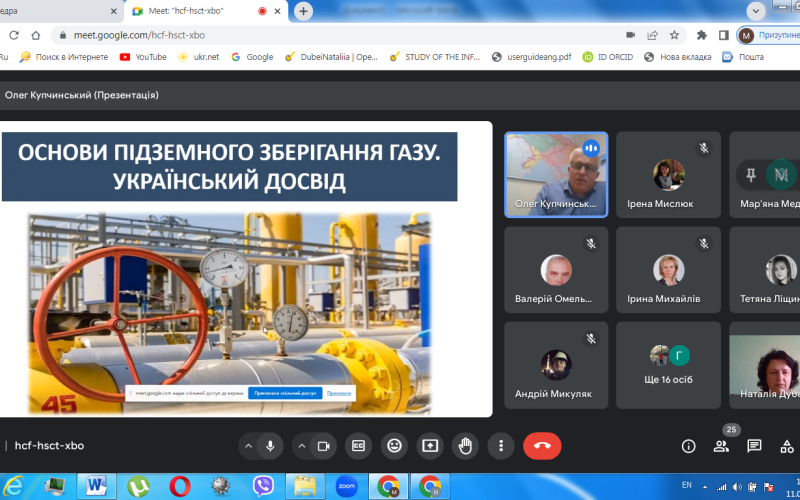Image resolution: width=800 pixels, height=500 pixels.
Task: Click the Олег Купчинський (Презентація) label
Action: coord(82,95)
